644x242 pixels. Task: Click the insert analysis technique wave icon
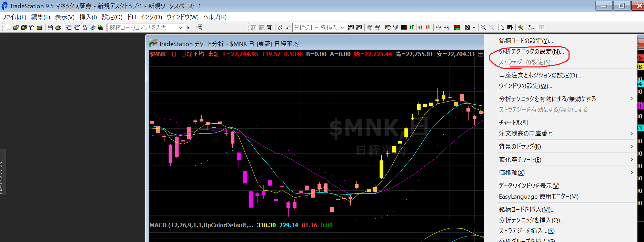pyautogui.click(x=280, y=28)
